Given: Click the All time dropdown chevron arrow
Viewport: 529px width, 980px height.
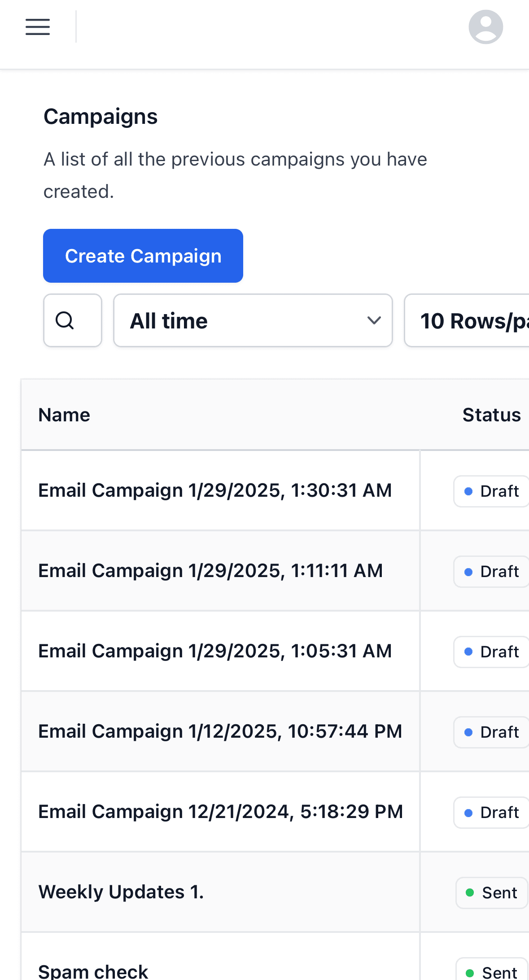Looking at the screenshot, I should pyautogui.click(x=374, y=320).
